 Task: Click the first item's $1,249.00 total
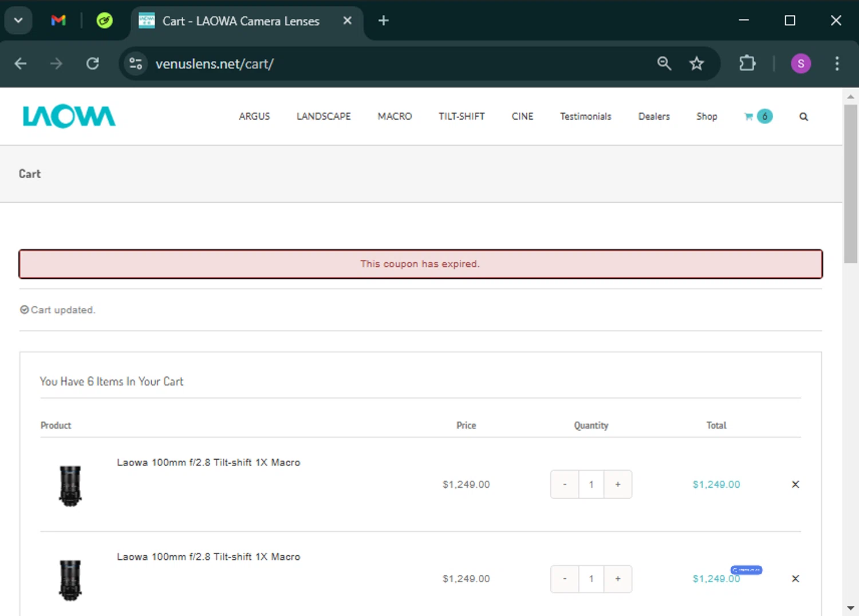pos(716,484)
